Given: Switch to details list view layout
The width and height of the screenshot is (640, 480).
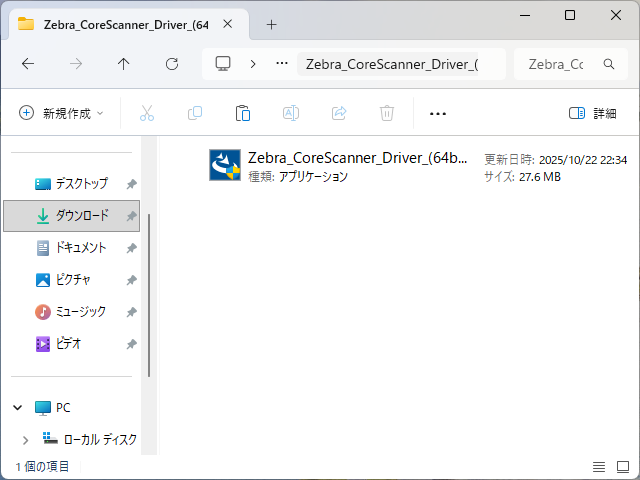Looking at the screenshot, I should (599, 467).
